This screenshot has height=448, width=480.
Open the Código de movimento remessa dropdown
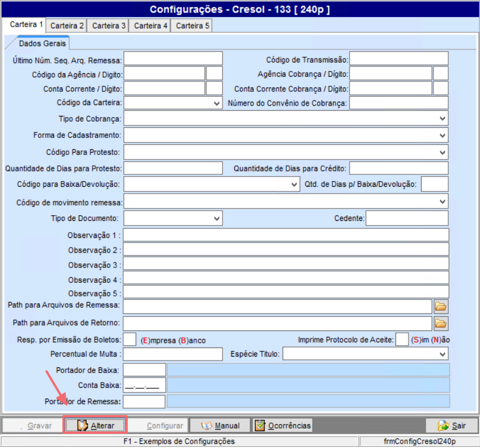coord(443,202)
